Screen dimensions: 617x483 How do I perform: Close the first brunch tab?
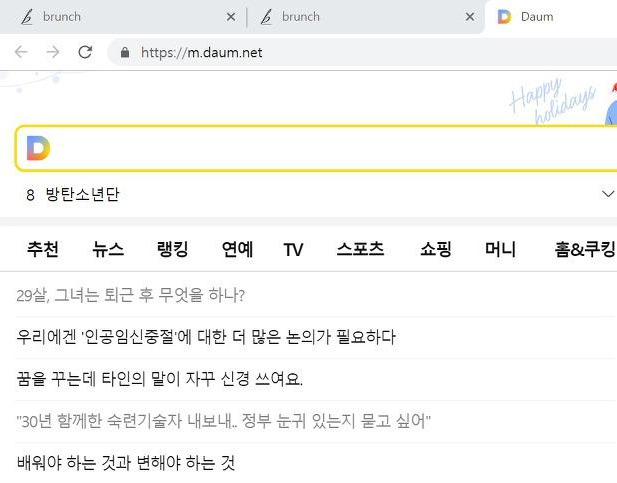231,17
